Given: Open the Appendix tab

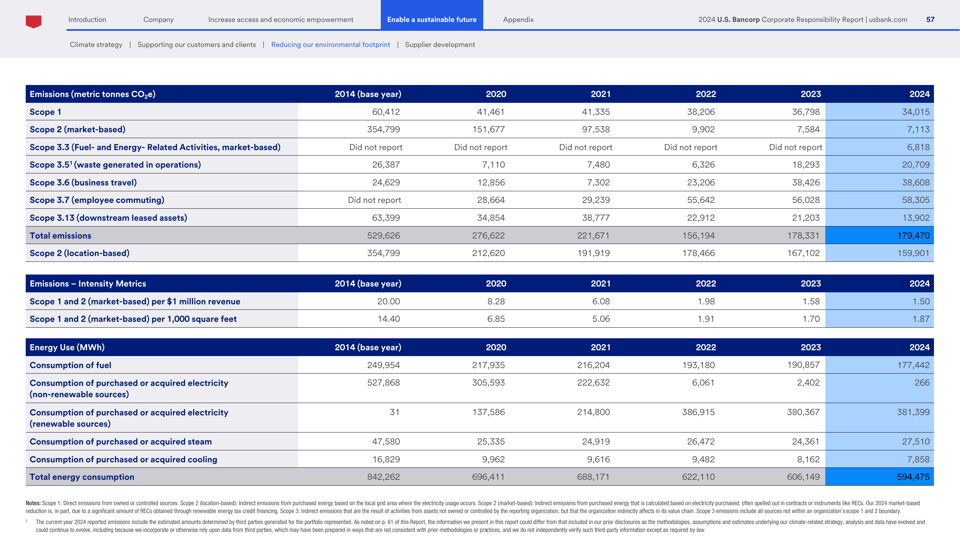Looking at the screenshot, I should pyautogui.click(x=518, y=20).
